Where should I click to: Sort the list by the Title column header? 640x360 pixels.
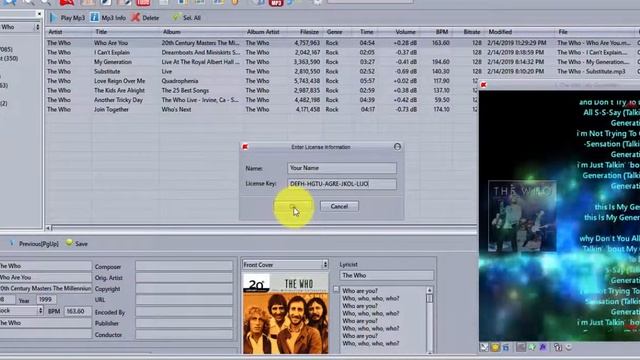point(126,32)
